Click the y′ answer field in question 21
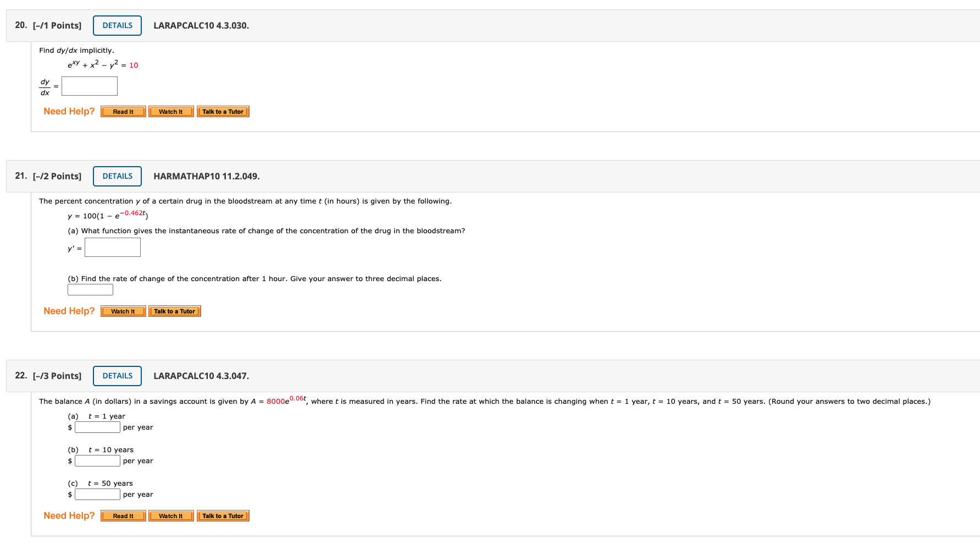This screenshot has width=980, height=560. click(113, 248)
